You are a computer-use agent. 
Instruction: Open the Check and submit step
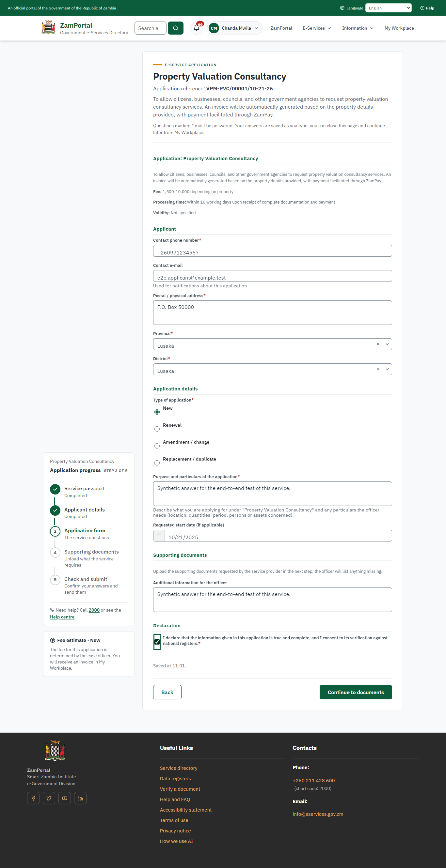point(86,579)
